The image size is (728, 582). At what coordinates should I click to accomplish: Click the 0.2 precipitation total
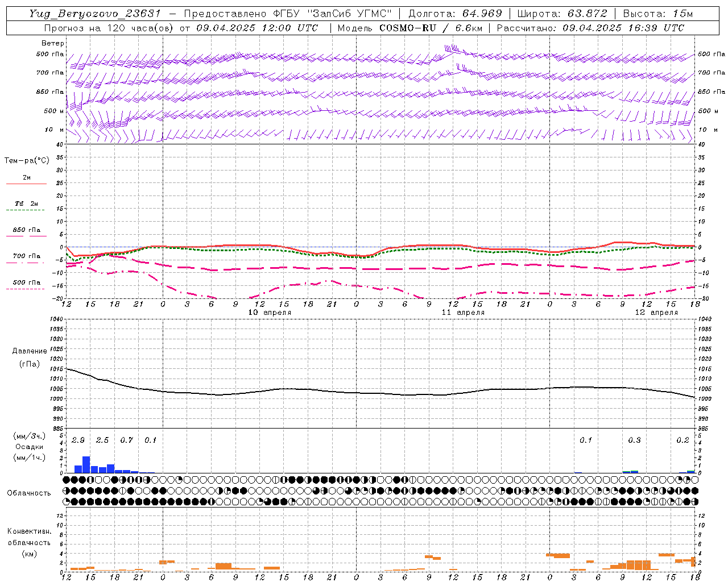coord(682,440)
